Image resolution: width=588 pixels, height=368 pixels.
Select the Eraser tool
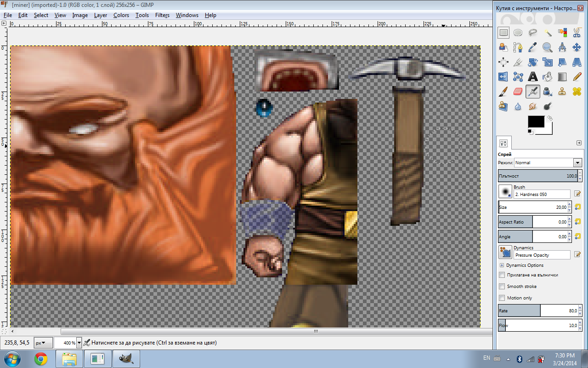coord(518,92)
